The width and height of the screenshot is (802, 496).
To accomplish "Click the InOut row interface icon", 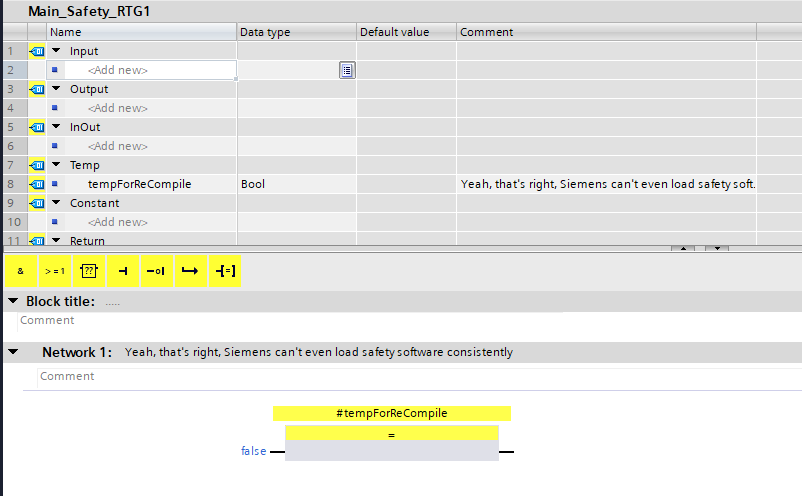I will pyautogui.click(x=37, y=127).
